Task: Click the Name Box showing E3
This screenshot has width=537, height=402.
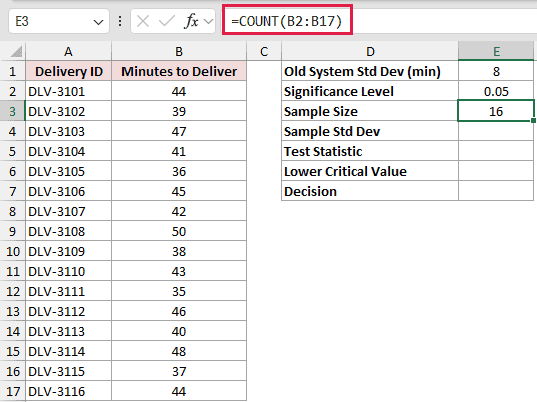Action: coord(59,22)
